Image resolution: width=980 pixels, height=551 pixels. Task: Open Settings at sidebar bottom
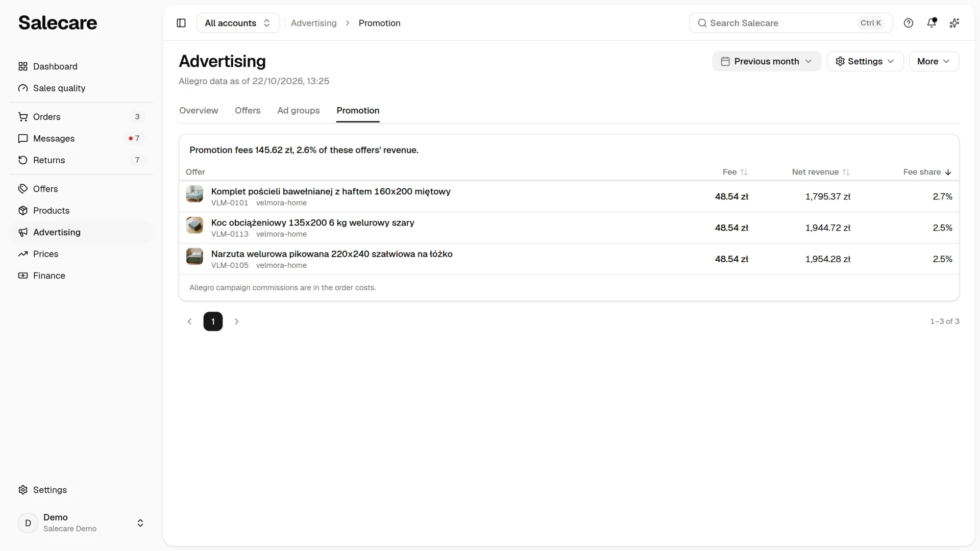click(82, 490)
